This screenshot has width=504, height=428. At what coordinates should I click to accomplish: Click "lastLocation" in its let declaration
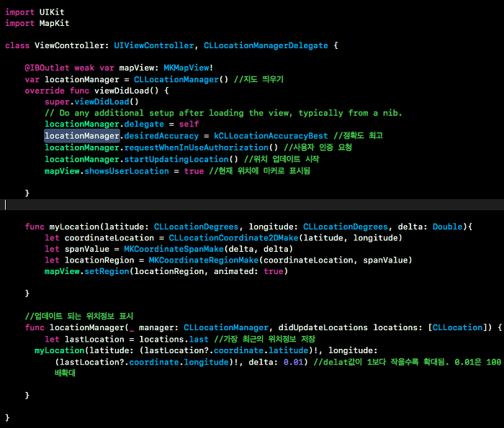(x=94, y=340)
